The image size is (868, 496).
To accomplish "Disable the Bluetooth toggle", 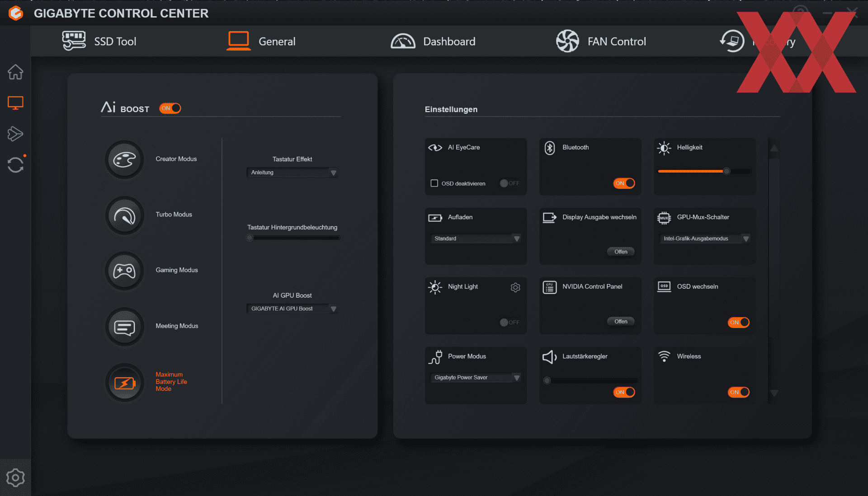I will click(624, 183).
